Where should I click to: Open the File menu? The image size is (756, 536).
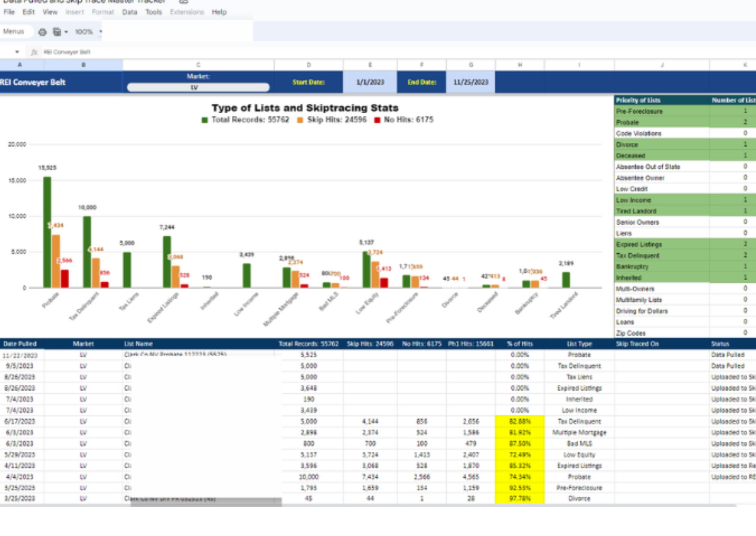[x=9, y=12]
